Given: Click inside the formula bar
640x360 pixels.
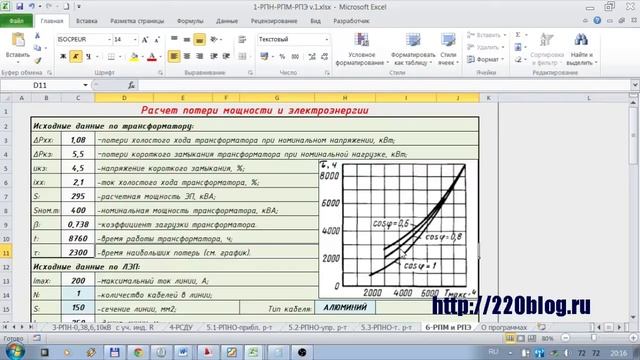Looking at the screenshot, I should (384, 85).
